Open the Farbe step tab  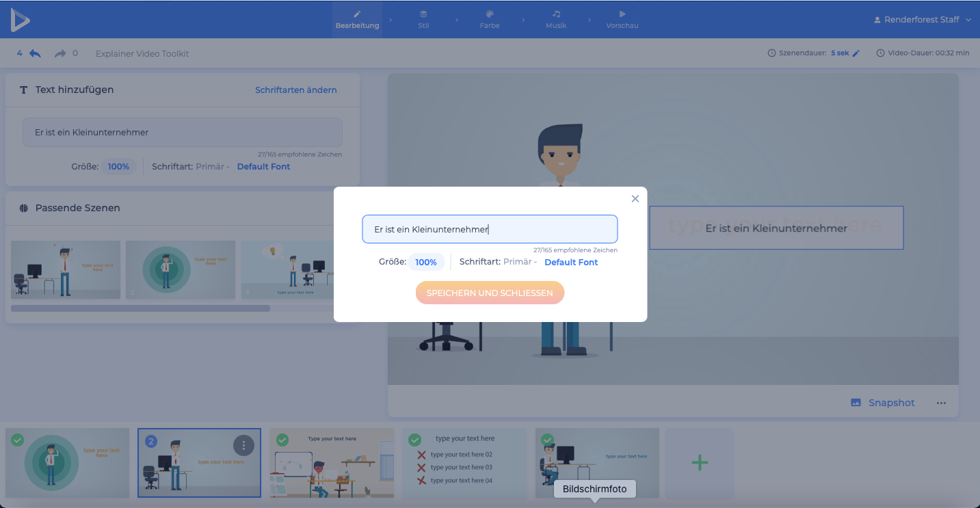[490, 19]
